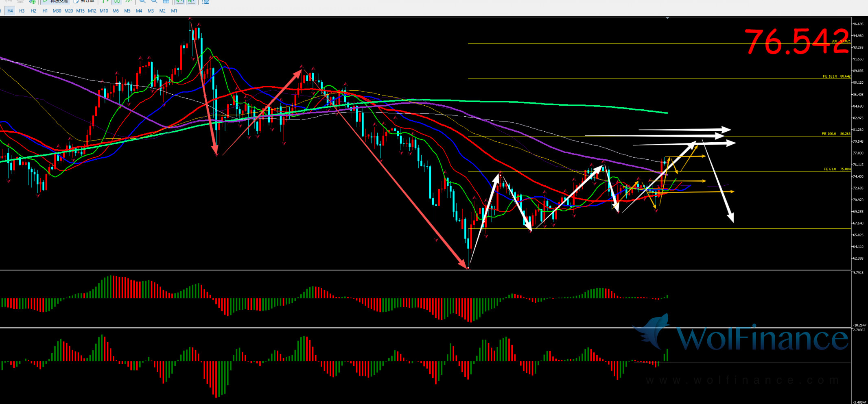Toggle chart auto-scroll icon
The height and width of the screenshot is (404, 868).
tap(179, 2)
